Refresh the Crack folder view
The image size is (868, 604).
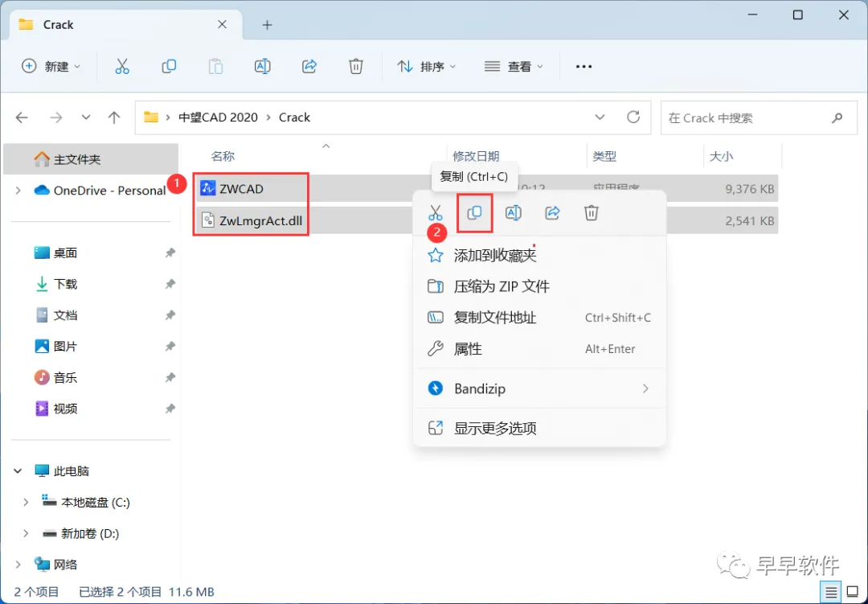tap(633, 117)
